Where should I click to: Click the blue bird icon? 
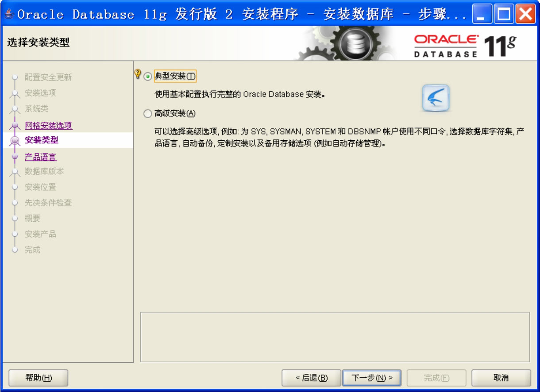click(x=436, y=98)
